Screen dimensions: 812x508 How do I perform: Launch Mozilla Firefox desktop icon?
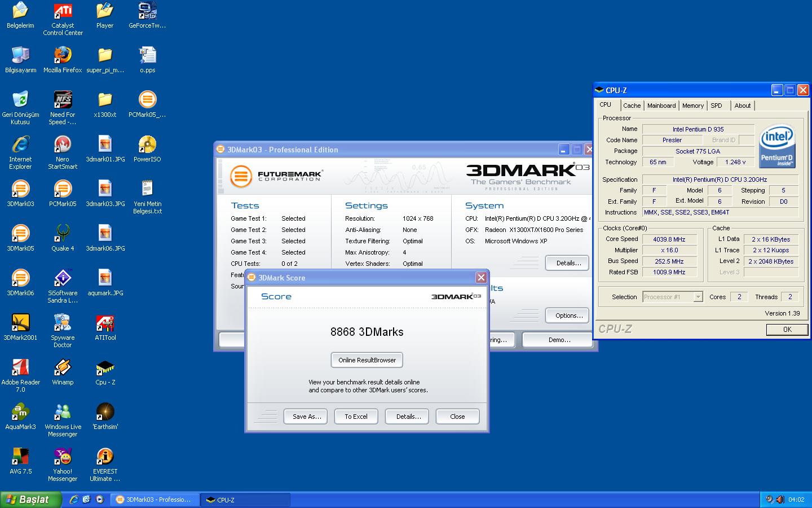pyautogui.click(x=63, y=60)
